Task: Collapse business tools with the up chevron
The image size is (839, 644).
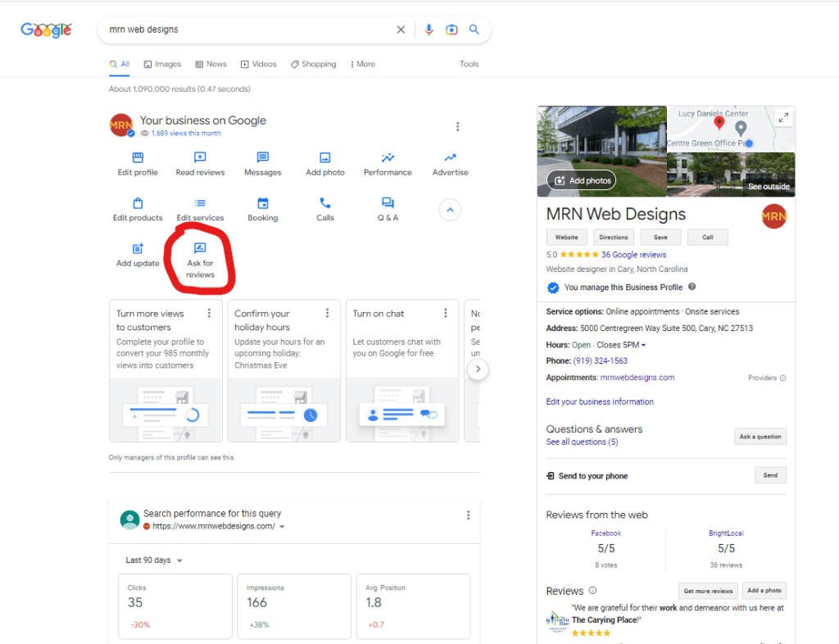Action: pyautogui.click(x=450, y=210)
